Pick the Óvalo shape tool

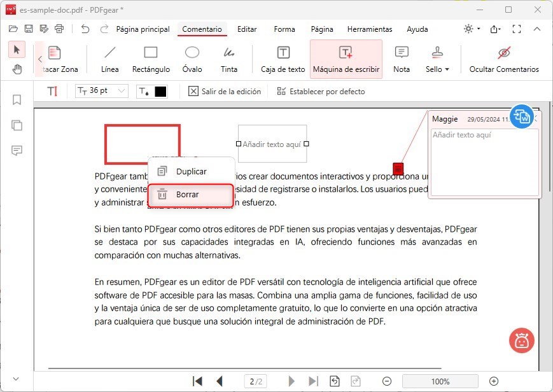tap(192, 59)
